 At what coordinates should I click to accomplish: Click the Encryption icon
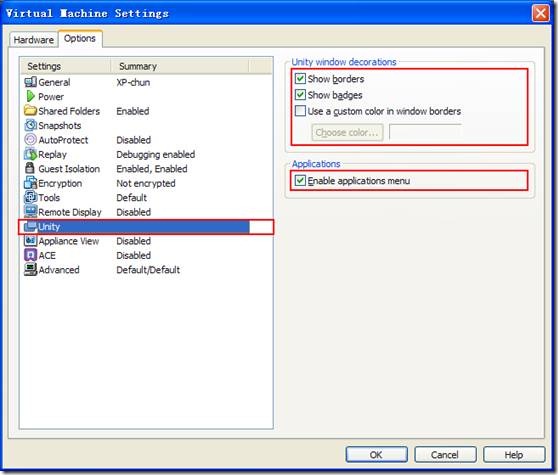[30, 183]
